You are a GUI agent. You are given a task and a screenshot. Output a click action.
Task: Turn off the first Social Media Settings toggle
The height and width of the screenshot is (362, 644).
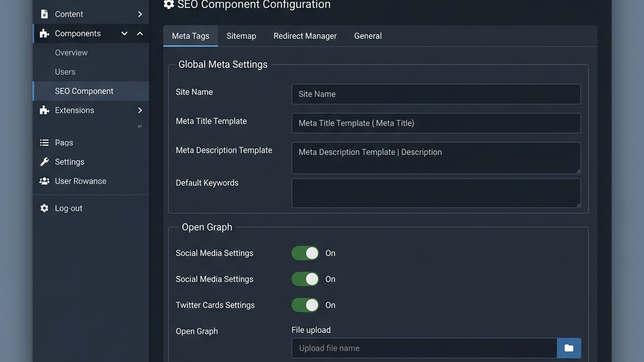(x=306, y=253)
